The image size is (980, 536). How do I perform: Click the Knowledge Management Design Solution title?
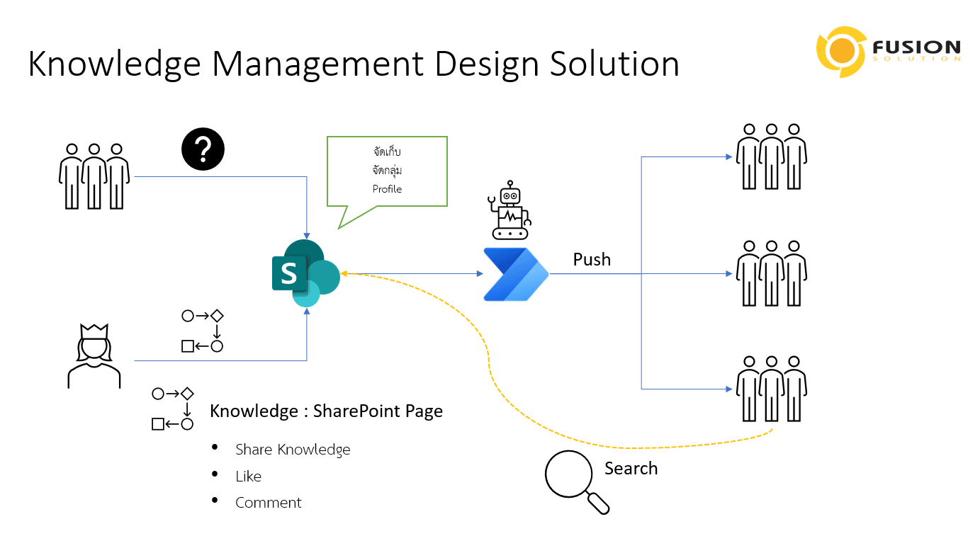353,64
